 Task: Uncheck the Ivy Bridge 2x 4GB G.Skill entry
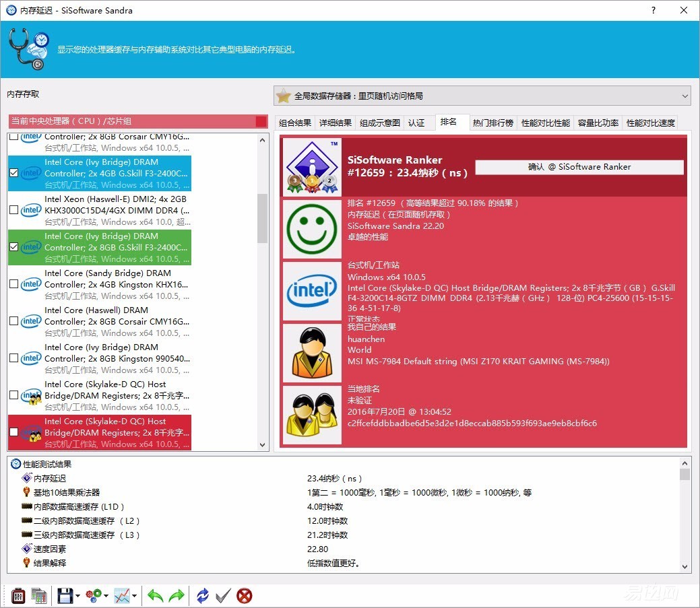pyautogui.click(x=14, y=172)
